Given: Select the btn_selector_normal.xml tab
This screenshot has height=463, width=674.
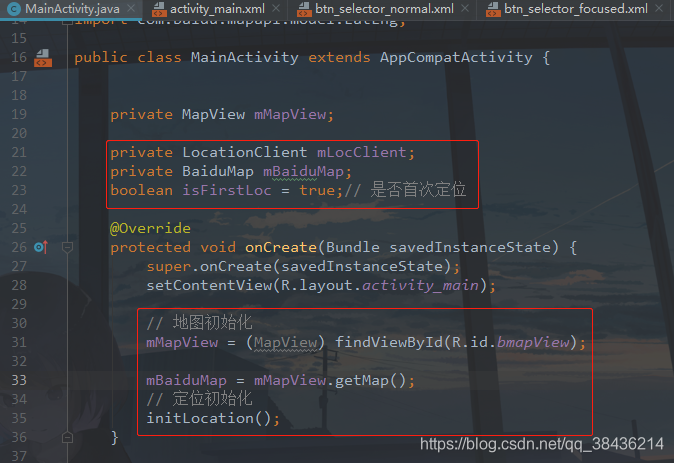Looking at the screenshot, I should (x=378, y=9).
